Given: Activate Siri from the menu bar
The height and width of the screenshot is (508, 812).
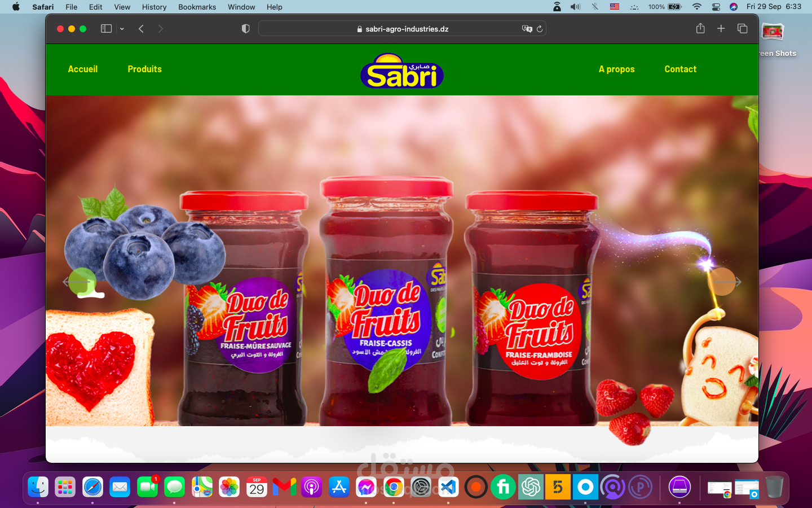Looking at the screenshot, I should [734, 7].
